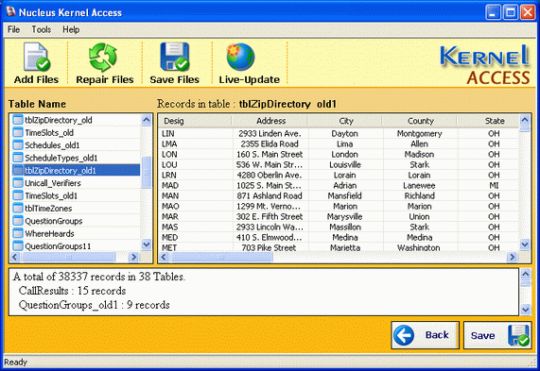
Task: Open the Help menu
Action: tap(71, 30)
